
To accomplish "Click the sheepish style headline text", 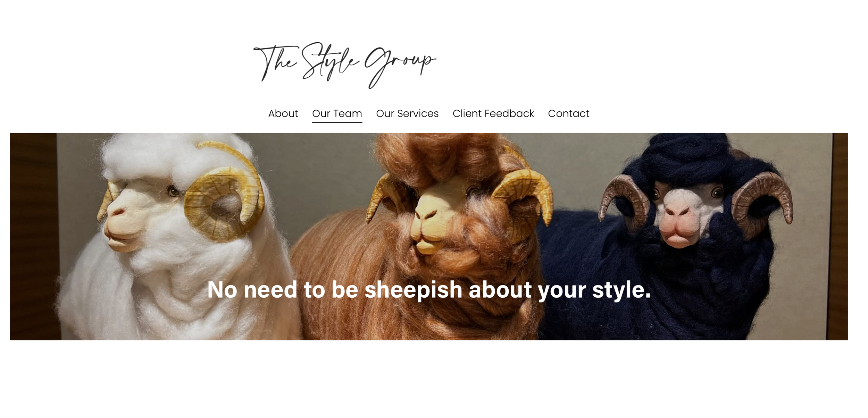I will [429, 290].
